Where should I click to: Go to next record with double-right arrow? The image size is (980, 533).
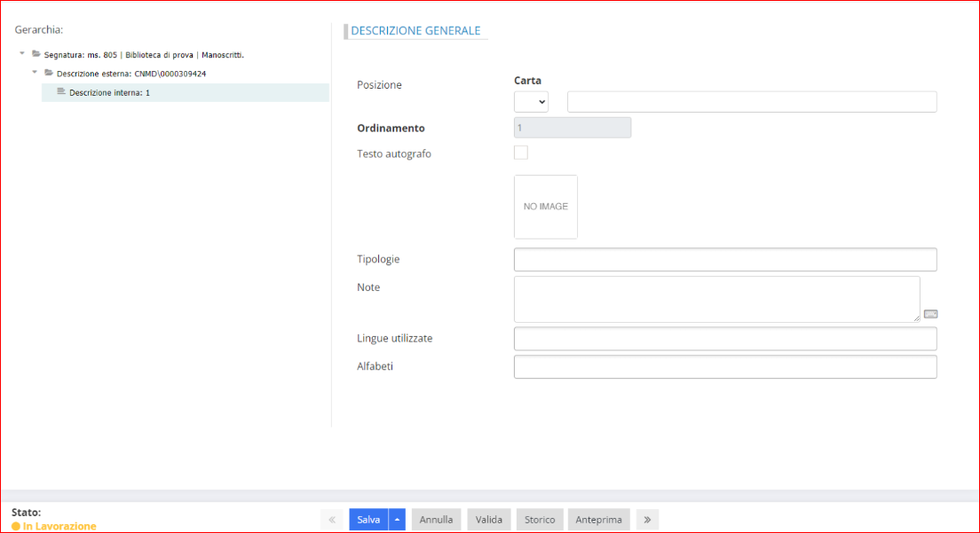point(647,520)
